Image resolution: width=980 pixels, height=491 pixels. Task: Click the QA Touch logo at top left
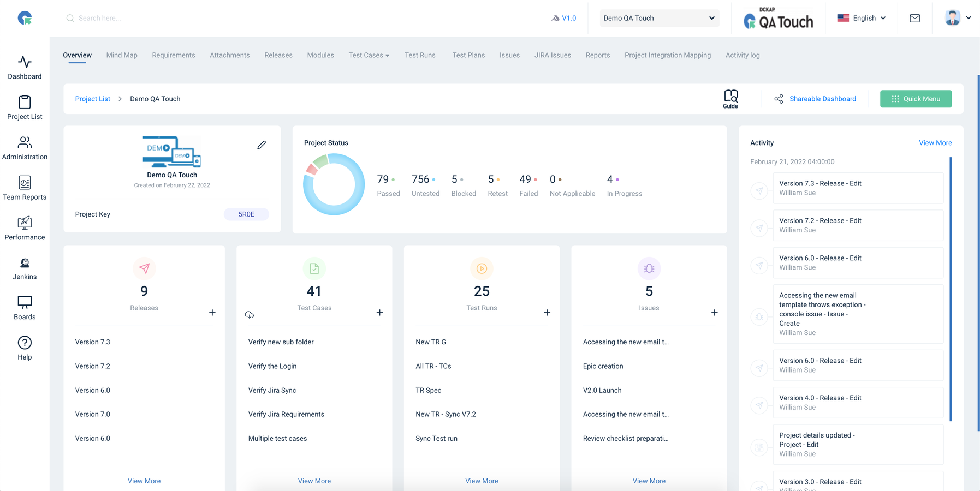click(25, 18)
